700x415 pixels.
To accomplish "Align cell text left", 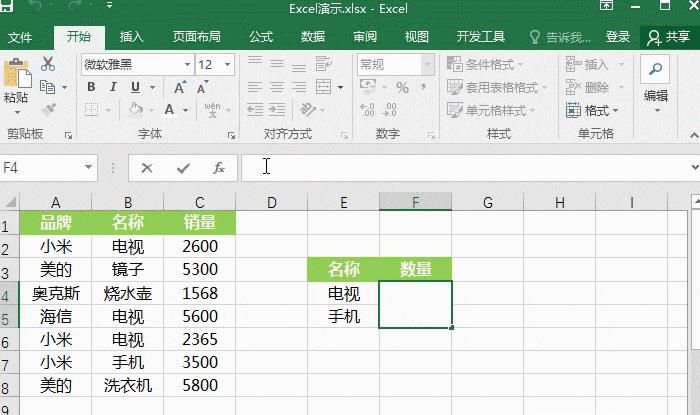I will tap(255, 87).
